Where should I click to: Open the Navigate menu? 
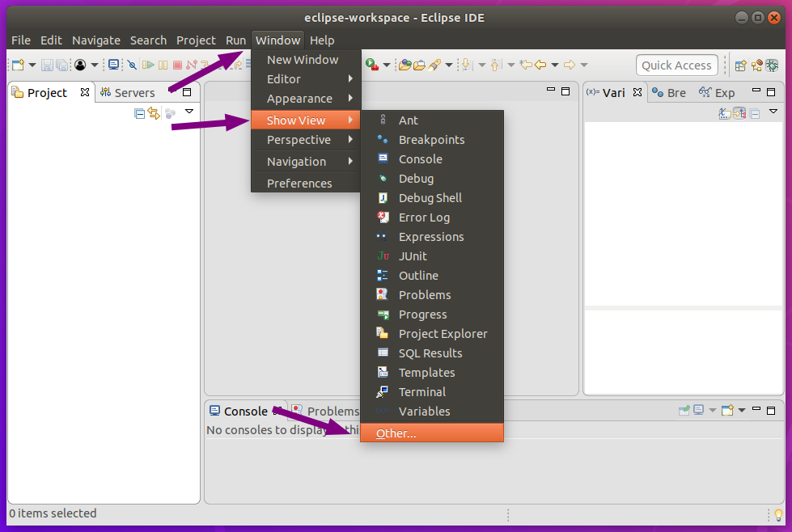coord(96,40)
